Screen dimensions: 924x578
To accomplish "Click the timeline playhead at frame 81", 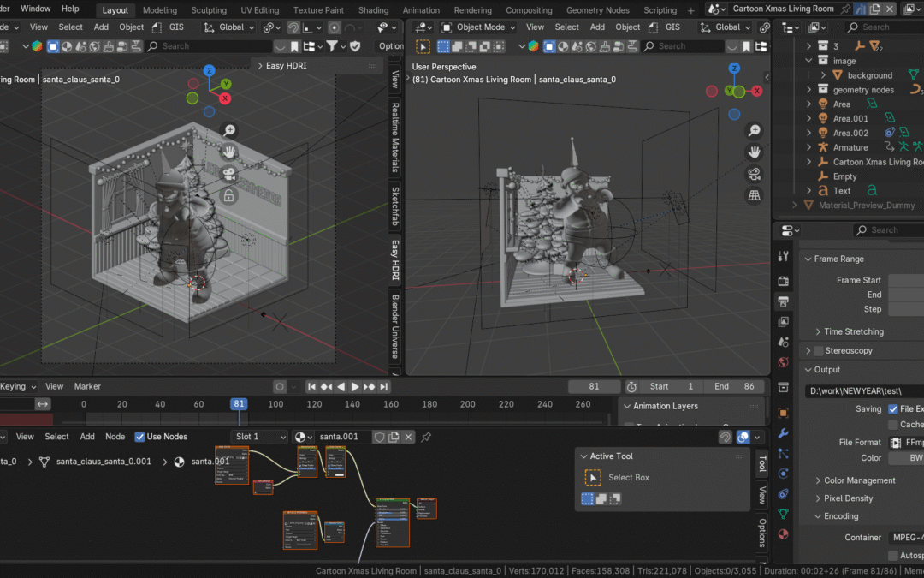I will [239, 404].
